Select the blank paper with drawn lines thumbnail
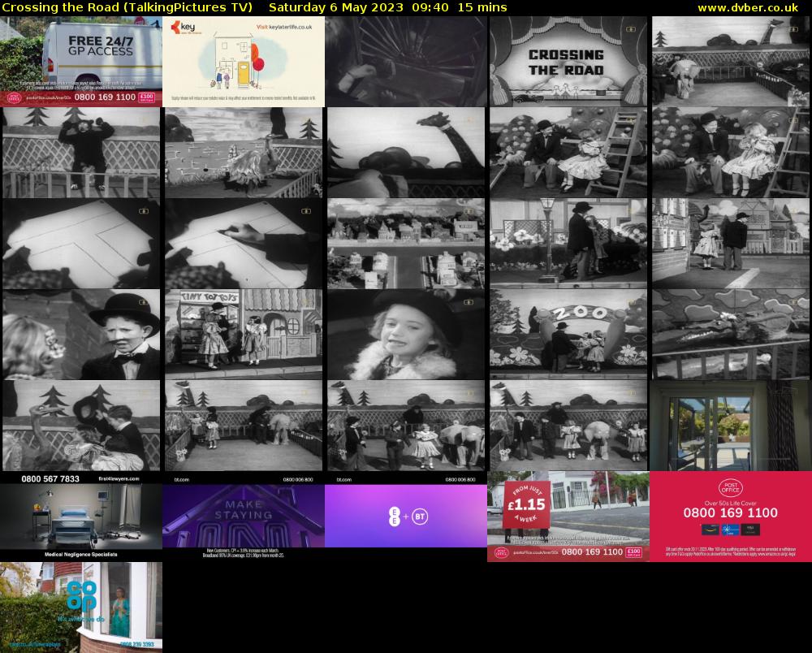812x653 pixels. 81,244
